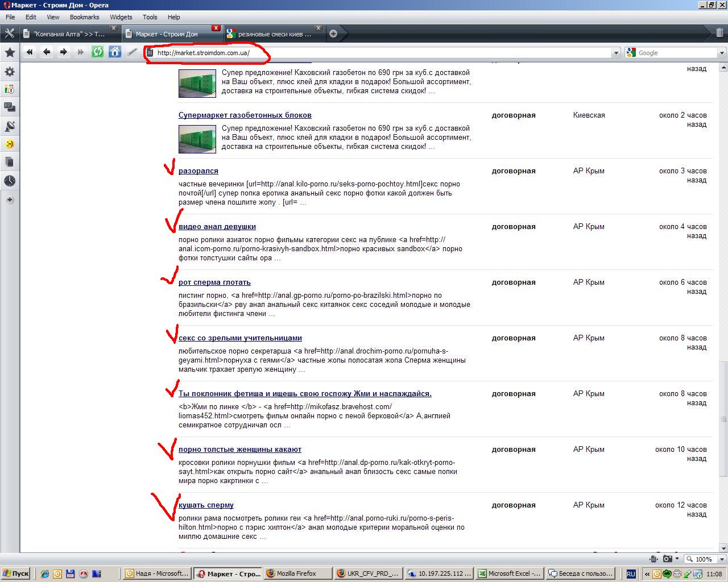The image size is (728, 582).
Task: Expand the address bar history dropdown
Action: [x=615, y=53]
